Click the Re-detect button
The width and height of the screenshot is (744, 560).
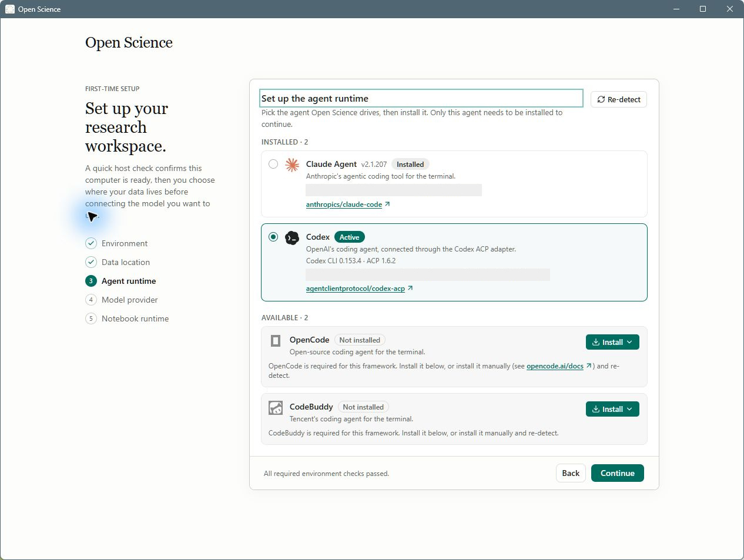619,99
